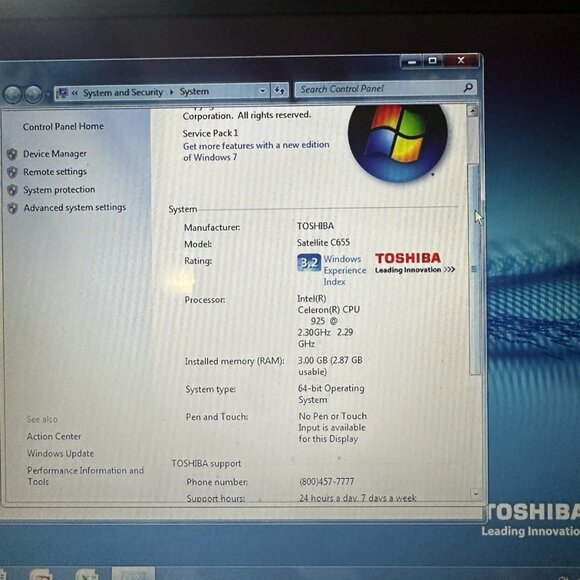Click the TOSHIBA manufacturer value
Screen dimensions: 580x580
316,226
